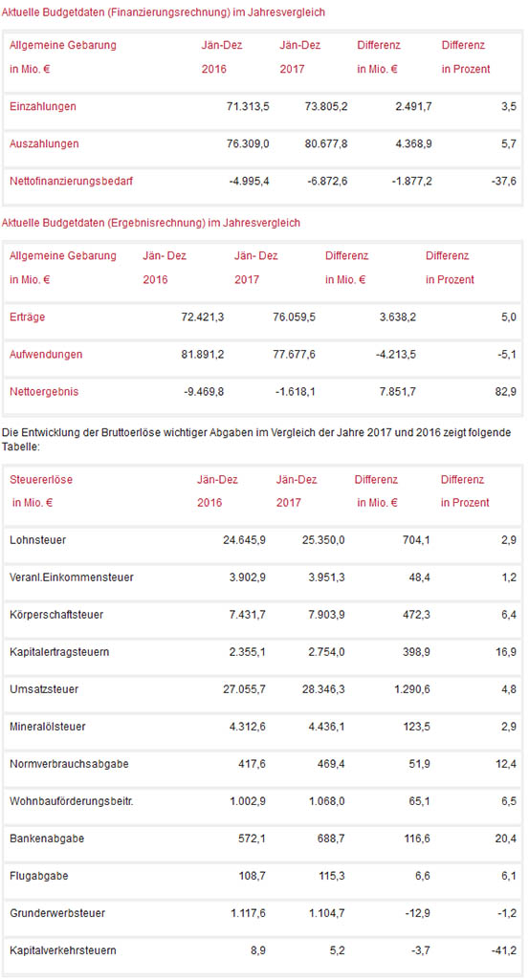The width and height of the screenshot is (529, 980).
Task: Select the Kapitalertragsteuern row label
Action: pos(59,652)
